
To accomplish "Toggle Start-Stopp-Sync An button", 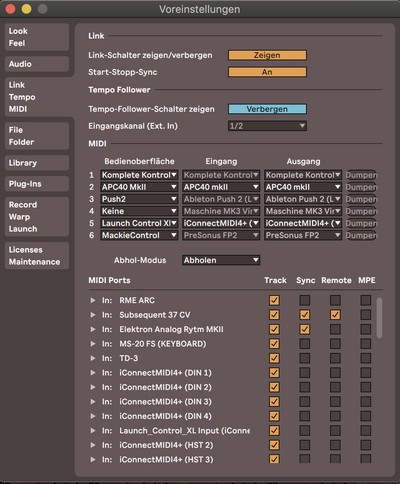I will coord(267,72).
